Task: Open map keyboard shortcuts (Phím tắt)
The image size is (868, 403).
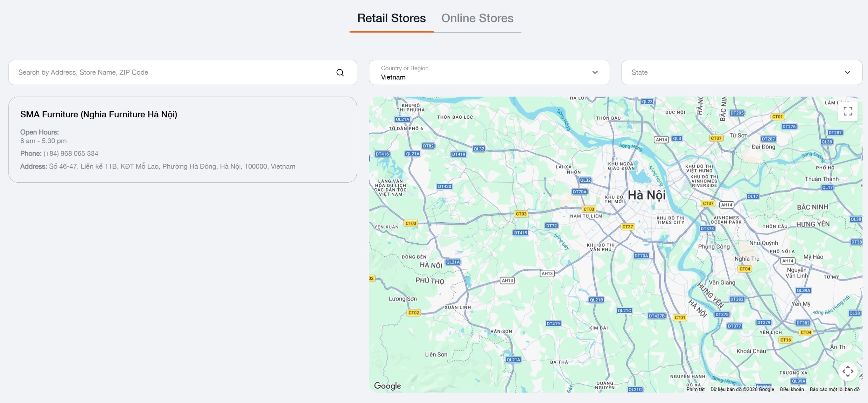Action: [695, 389]
